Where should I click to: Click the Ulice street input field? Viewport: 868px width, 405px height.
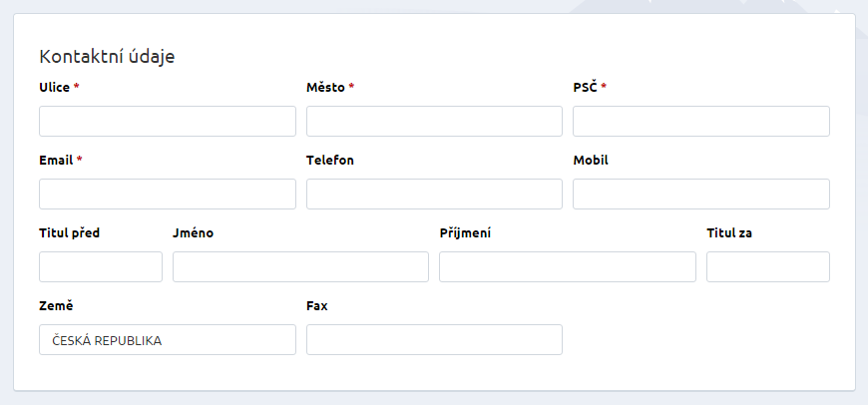click(167, 121)
